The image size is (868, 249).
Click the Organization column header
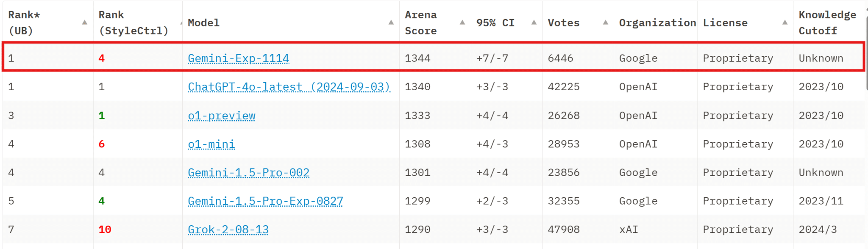click(657, 23)
